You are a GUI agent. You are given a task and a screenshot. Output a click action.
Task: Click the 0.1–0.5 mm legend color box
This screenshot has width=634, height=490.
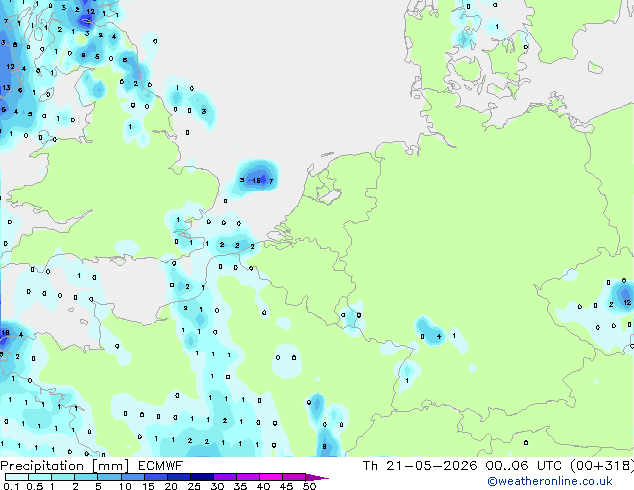pyautogui.click(x=17, y=477)
